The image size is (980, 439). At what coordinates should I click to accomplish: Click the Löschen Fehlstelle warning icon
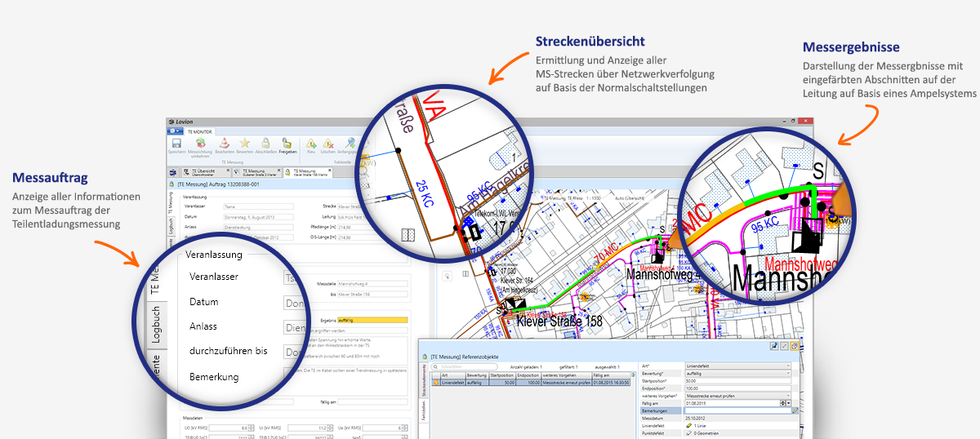(x=328, y=144)
